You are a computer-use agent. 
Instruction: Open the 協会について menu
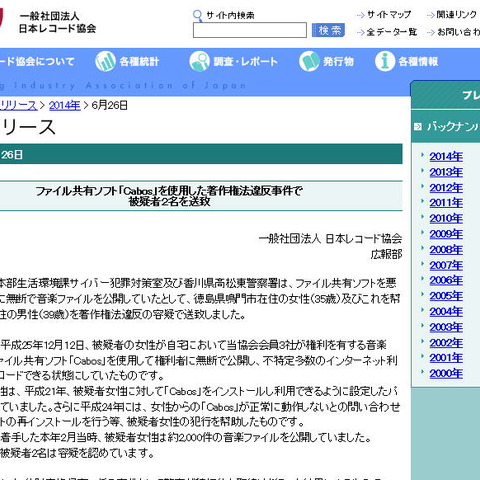(x=37, y=61)
